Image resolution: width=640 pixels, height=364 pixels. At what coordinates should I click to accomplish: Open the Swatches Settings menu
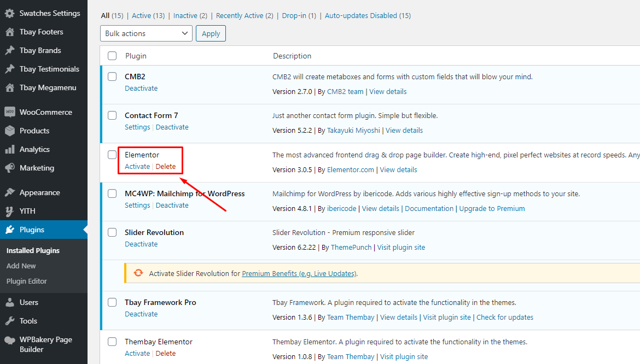click(x=50, y=14)
